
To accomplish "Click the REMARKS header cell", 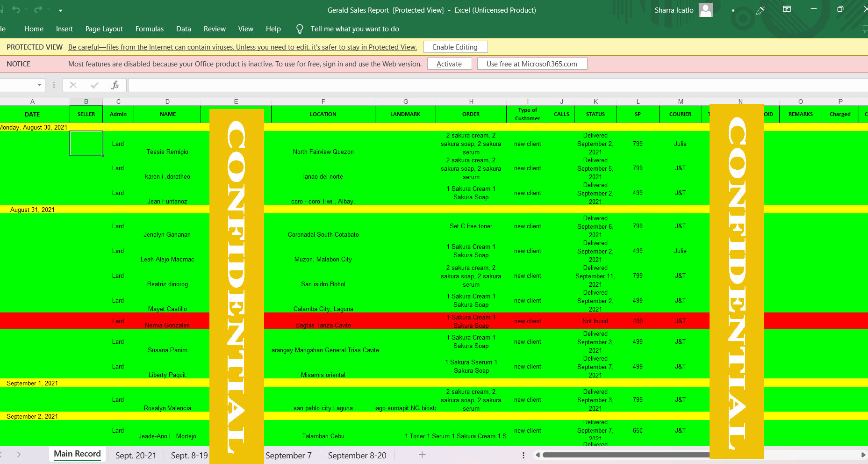I will (x=801, y=114).
